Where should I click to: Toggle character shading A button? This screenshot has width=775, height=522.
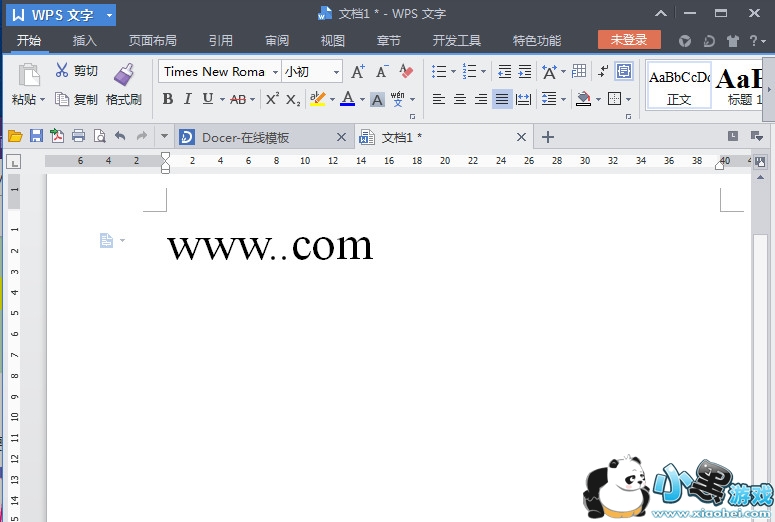[x=377, y=100]
